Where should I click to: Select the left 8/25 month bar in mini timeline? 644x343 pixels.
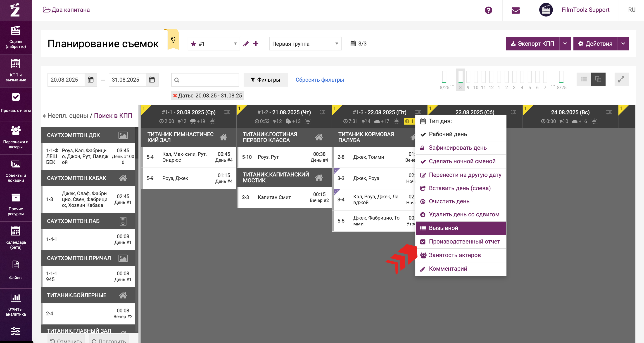point(444,80)
